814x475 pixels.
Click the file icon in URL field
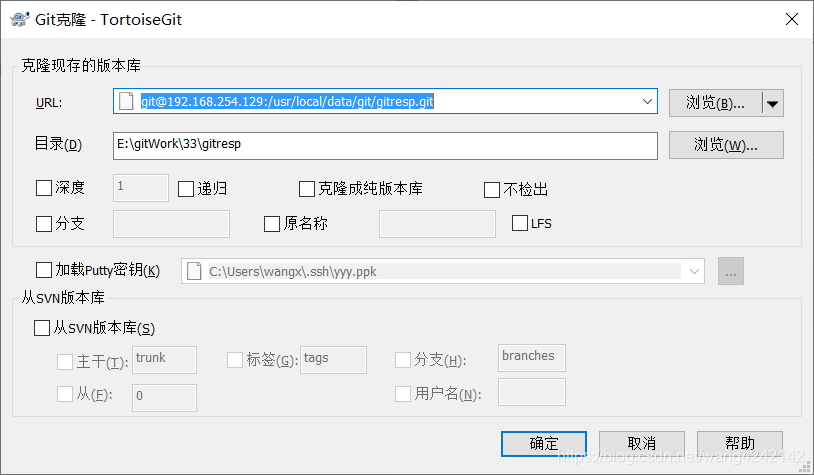126,101
